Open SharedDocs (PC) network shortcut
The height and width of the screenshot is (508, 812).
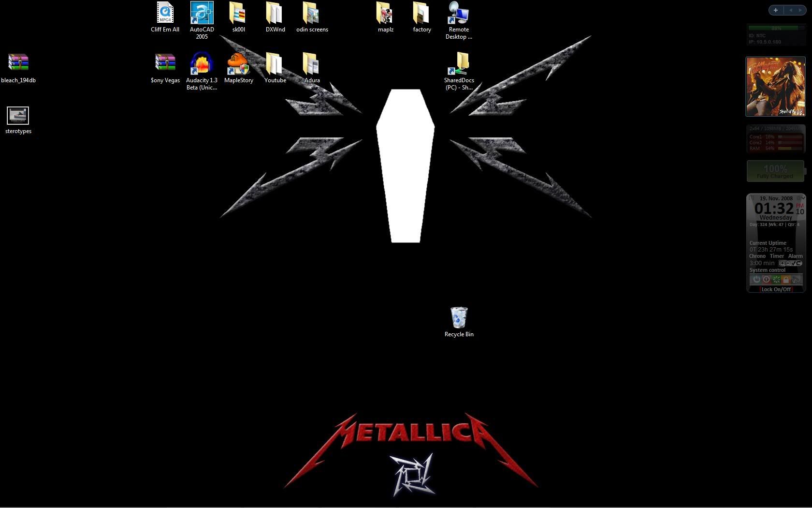[459, 72]
